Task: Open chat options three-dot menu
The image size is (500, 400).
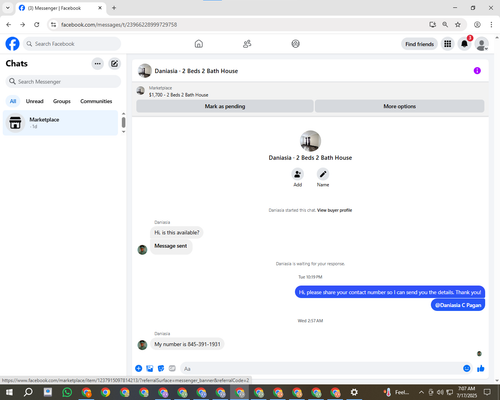Action: pyautogui.click(x=98, y=64)
